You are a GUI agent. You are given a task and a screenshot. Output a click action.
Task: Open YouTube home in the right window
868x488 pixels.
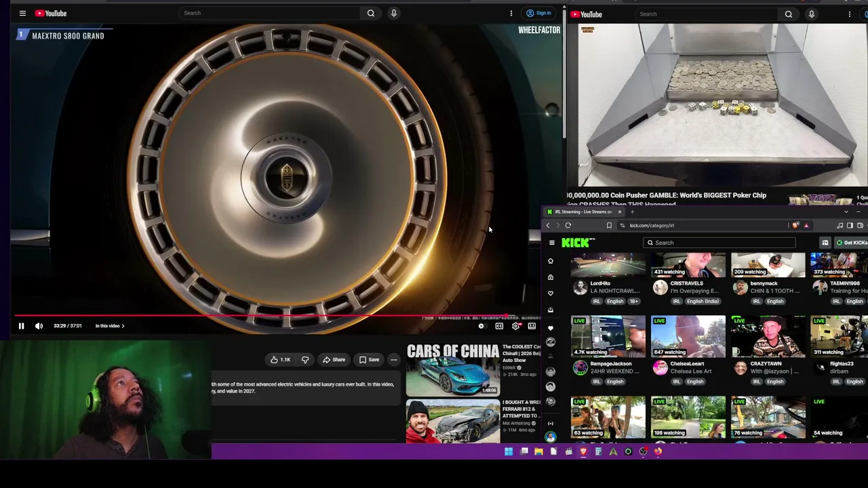click(587, 14)
